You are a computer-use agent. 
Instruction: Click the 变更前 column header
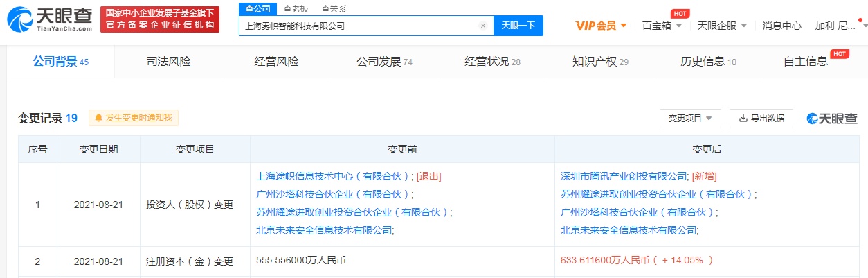point(402,149)
